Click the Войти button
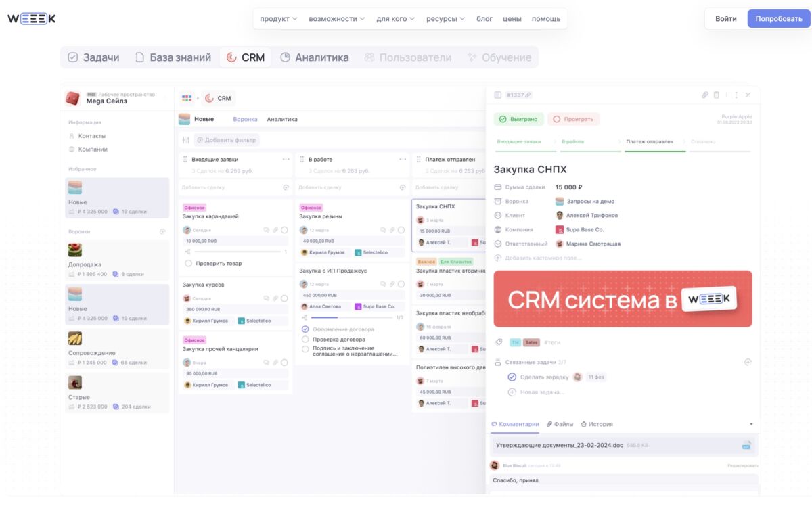The height and width of the screenshot is (510, 812). tap(726, 18)
